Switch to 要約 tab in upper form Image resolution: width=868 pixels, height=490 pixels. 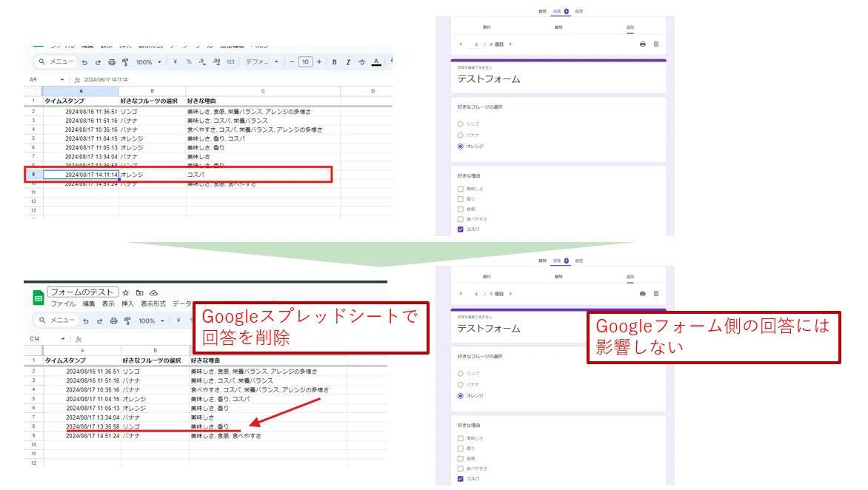pos(487,27)
